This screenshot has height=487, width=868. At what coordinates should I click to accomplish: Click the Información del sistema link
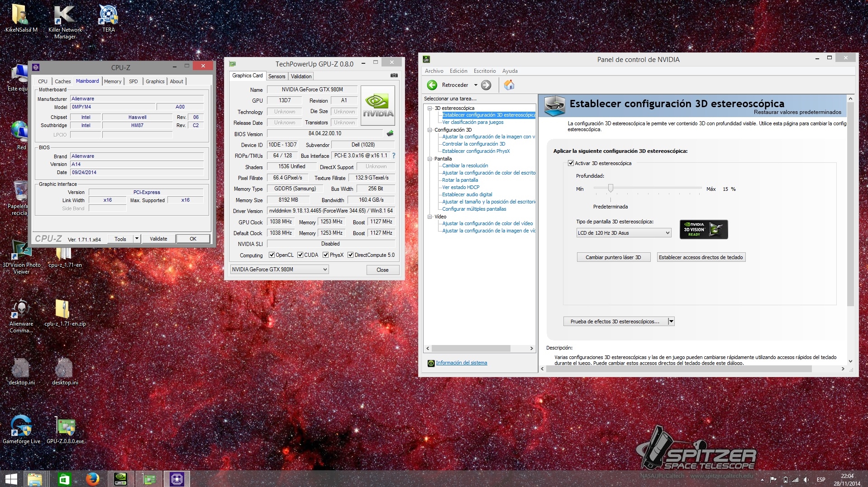pyautogui.click(x=461, y=363)
